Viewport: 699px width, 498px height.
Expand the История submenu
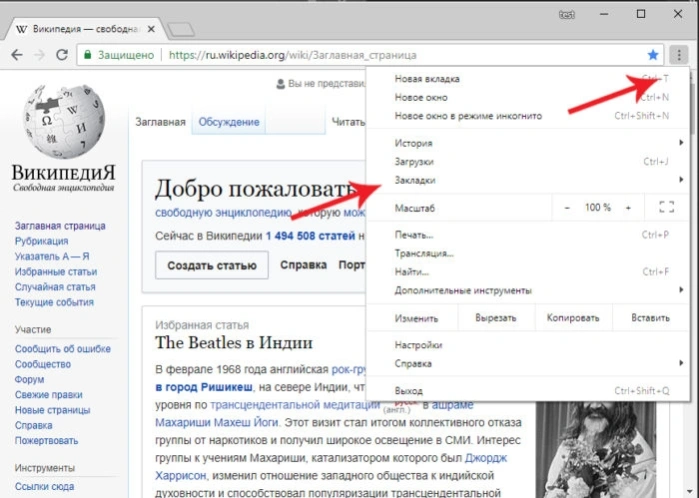(528, 143)
